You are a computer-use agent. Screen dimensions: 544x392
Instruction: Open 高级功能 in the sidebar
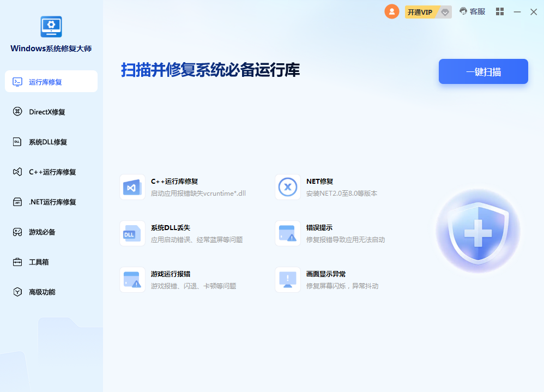click(51, 292)
